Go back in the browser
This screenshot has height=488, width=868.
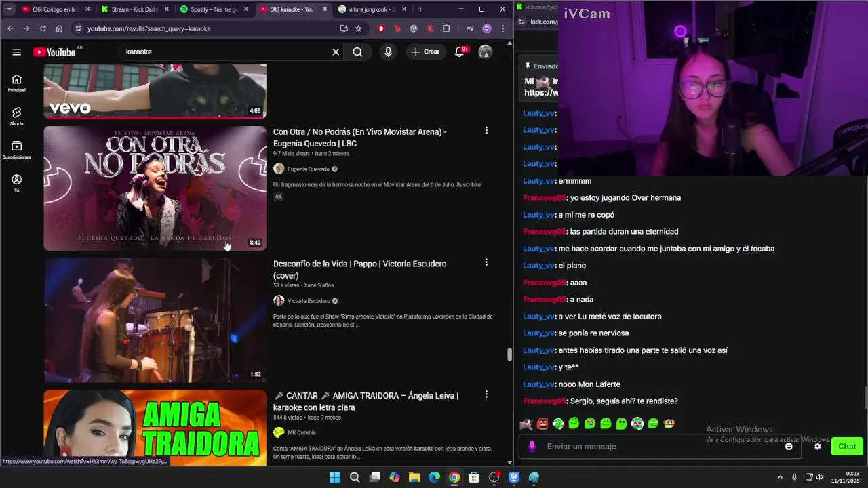pos(10,28)
